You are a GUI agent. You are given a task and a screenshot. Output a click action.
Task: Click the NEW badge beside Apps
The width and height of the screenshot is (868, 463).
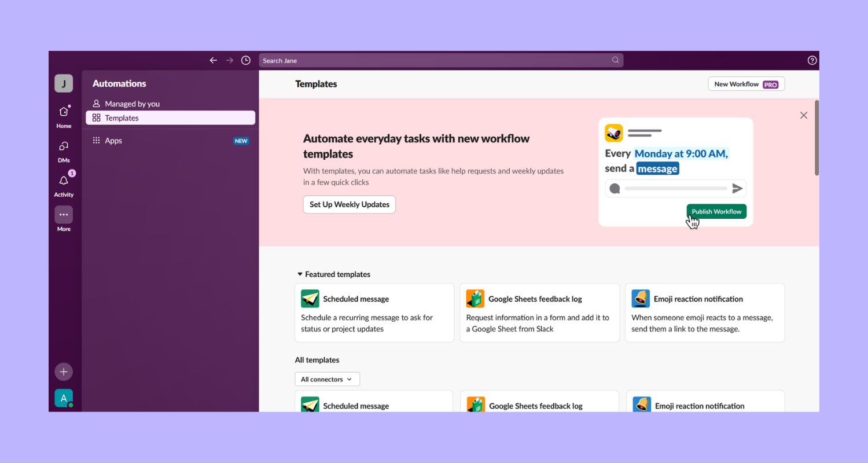pyautogui.click(x=241, y=141)
